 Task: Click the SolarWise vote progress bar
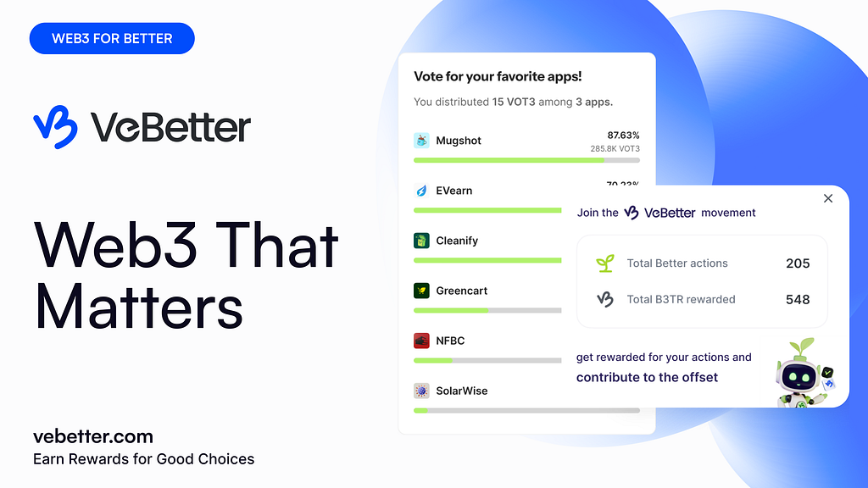point(526,411)
